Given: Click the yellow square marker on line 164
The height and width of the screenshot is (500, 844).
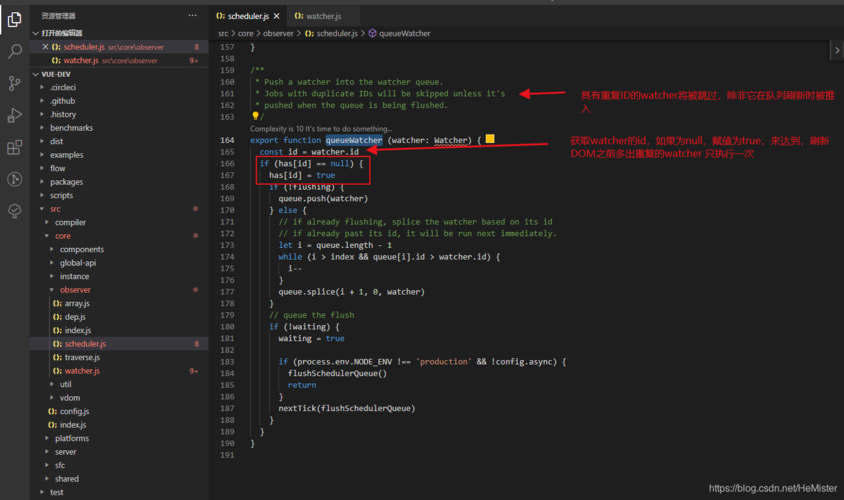Looking at the screenshot, I should [x=490, y=139].
